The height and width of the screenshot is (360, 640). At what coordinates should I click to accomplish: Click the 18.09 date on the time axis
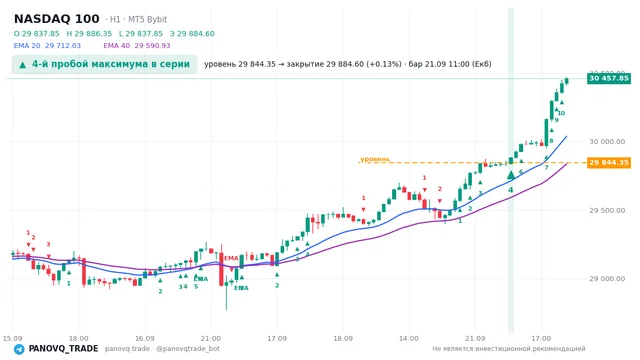pyautogui.click(x=343, y=338)
